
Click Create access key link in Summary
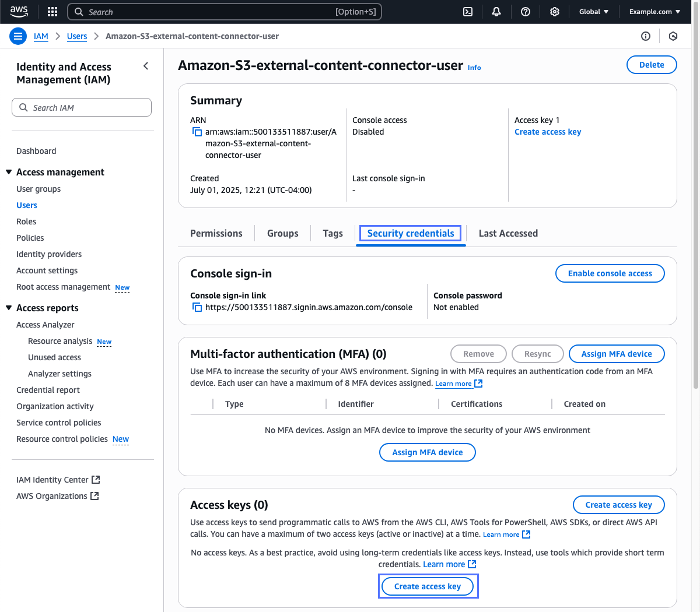point(548,132)
